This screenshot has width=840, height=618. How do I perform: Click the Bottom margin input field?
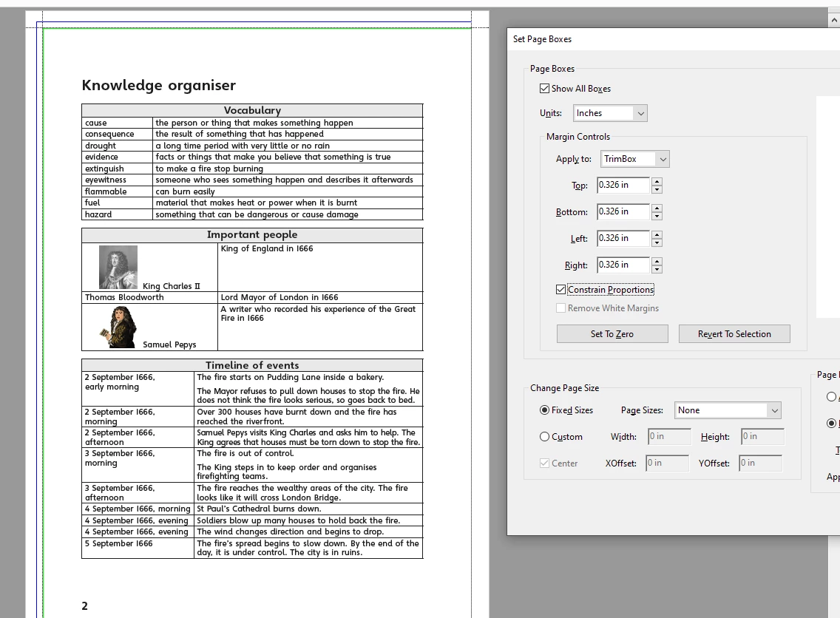623,211
